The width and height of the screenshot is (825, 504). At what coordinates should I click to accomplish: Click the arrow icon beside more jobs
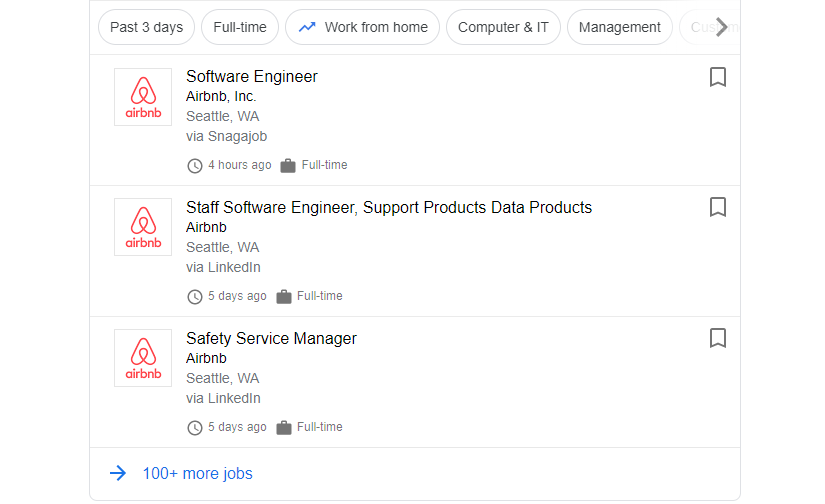[x=118, y=474]
